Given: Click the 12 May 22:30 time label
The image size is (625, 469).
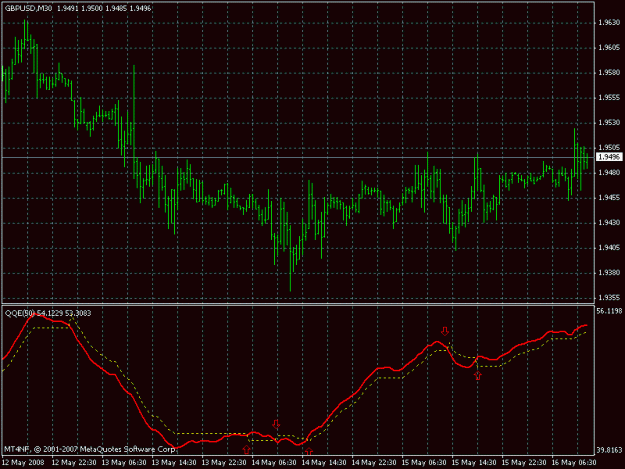Looking at the screenshot, I should 74,463.
